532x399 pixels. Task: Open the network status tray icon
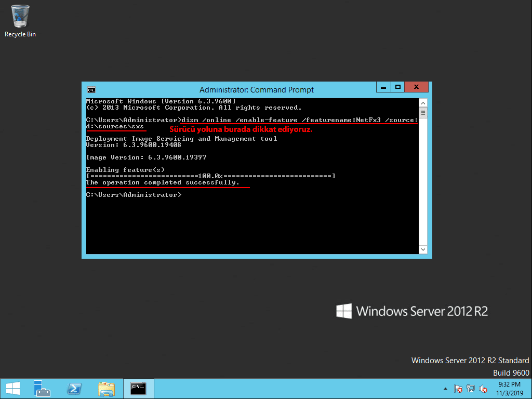(x=471, y=389)
